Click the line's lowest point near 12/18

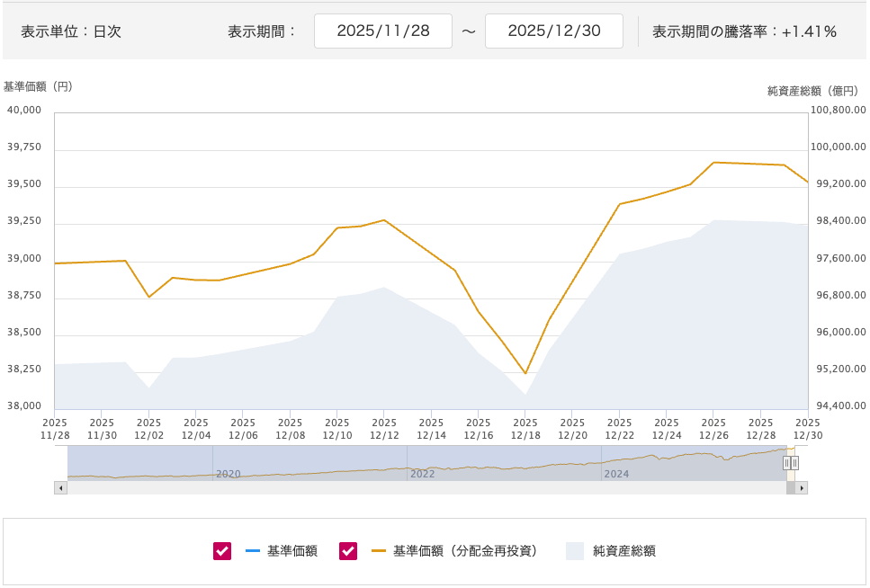525,373
